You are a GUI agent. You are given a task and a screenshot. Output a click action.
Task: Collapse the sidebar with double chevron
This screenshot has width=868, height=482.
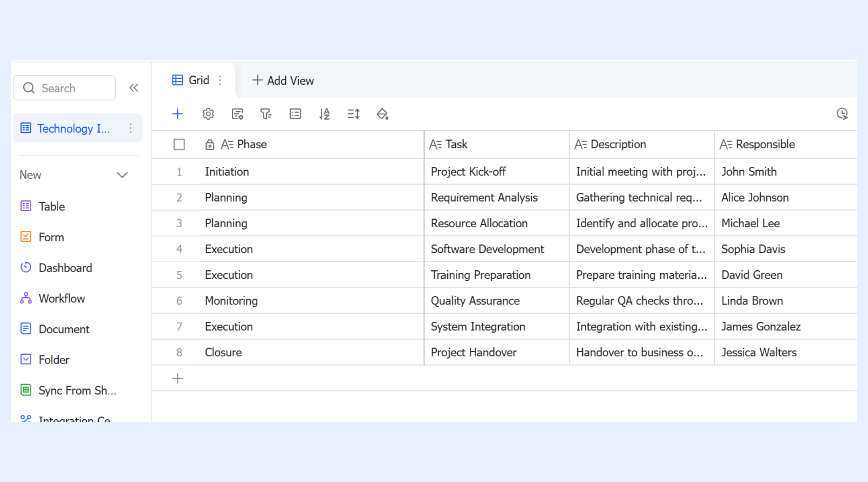click(134, 88)
